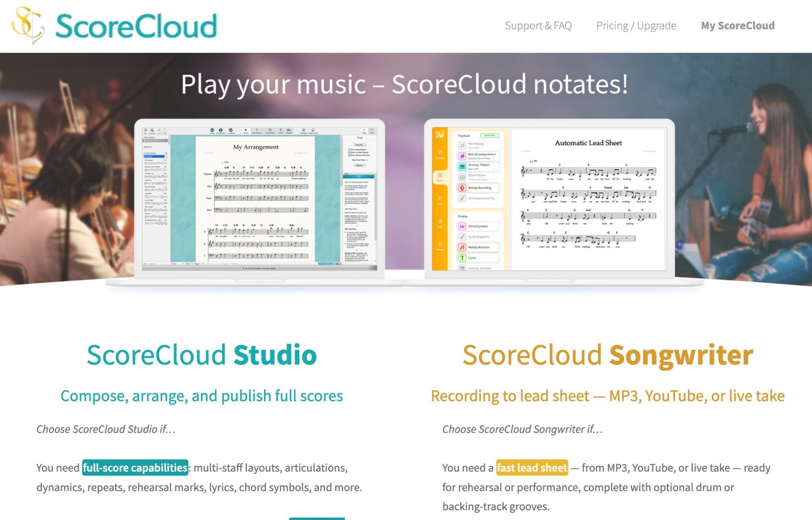Click the Show Mixer button in the Playback panel

click(x=490, y=135)
